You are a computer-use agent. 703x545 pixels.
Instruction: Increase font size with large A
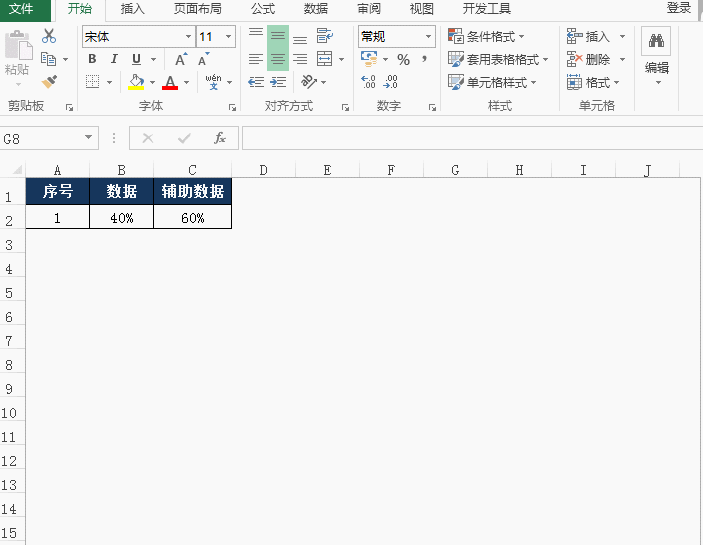point(181,59)
